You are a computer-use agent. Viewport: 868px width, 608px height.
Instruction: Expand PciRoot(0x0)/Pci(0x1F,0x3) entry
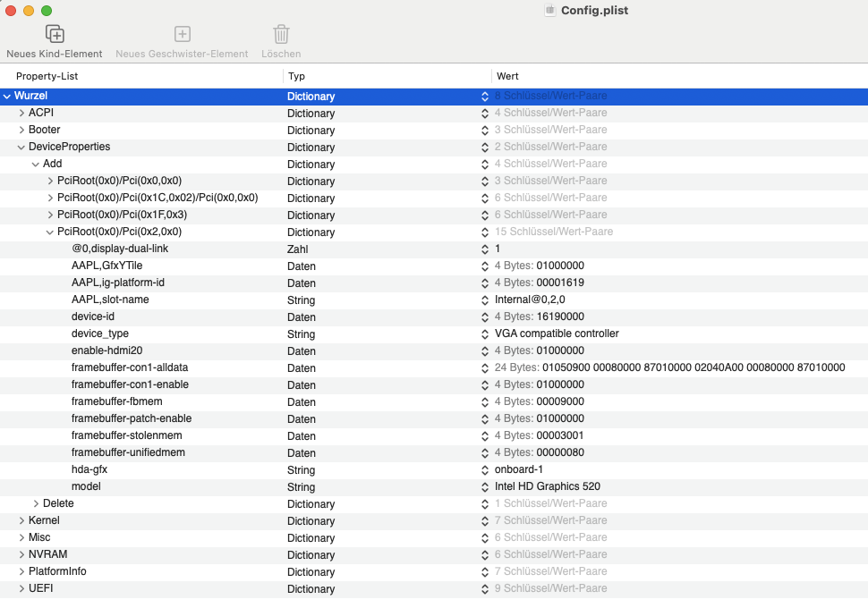pyautogui.click(x=50, y=215)
